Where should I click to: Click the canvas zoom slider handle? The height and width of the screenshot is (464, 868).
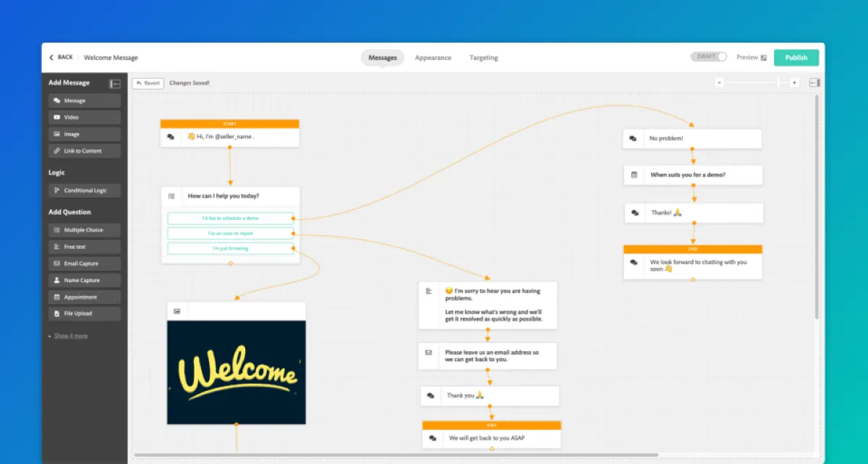(778, 83)
